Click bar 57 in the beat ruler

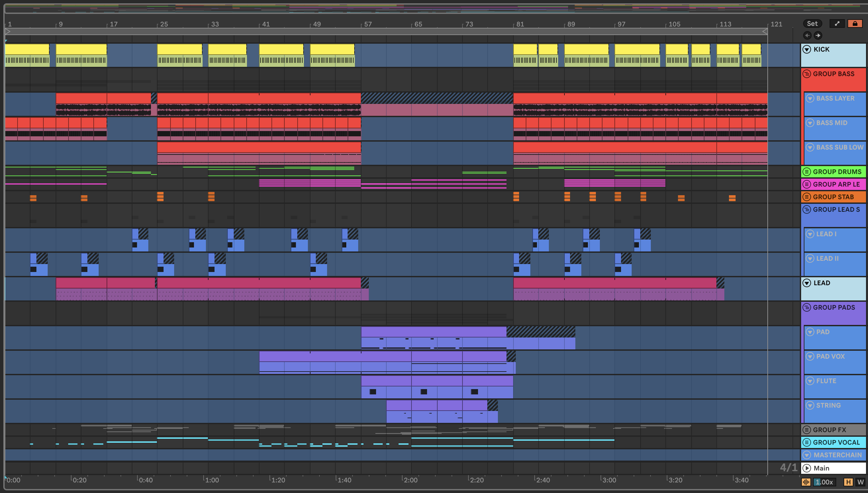click(368, 24)
